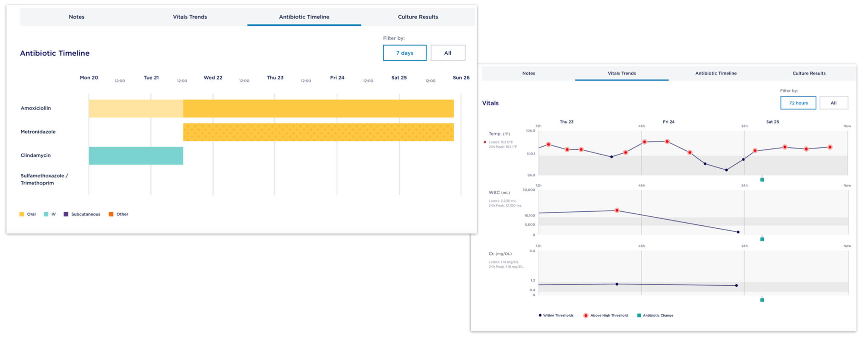Open Notes tab in Antibiotic Timeline panel
Screen dimensions: 868x342
pyautogui.click(x=77, y=17)
